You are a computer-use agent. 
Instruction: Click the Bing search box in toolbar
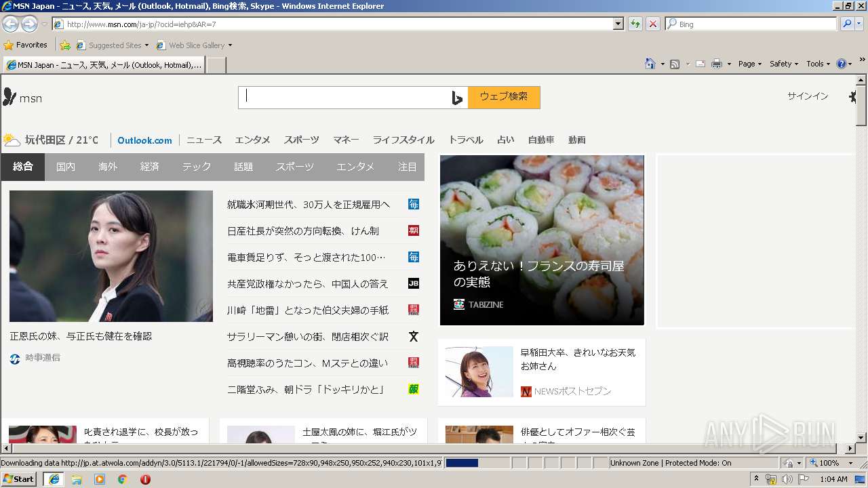(x=751, y=24)
